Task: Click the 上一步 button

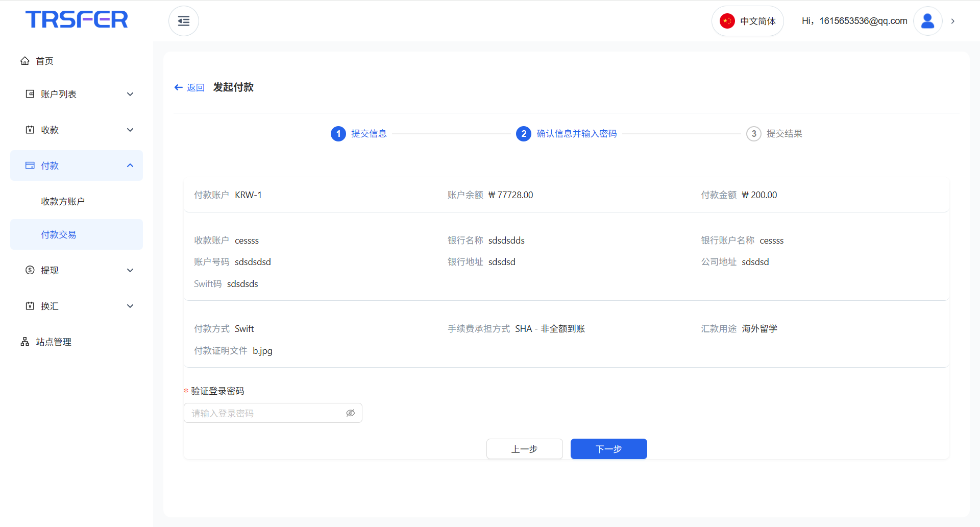Action: [524, 449]
